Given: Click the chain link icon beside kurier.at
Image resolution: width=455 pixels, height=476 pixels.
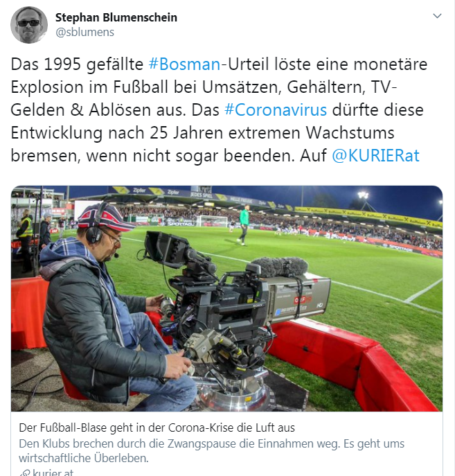Looking at the screenshot, I should click(25, 473).
